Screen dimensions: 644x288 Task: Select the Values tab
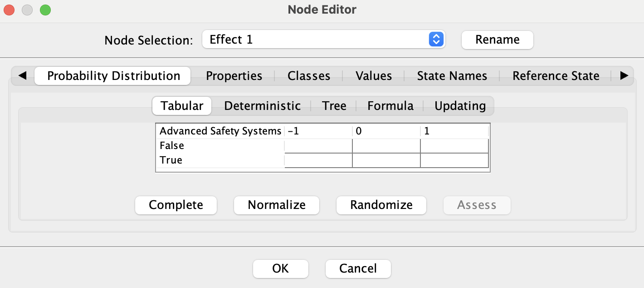tap(374, 76)
